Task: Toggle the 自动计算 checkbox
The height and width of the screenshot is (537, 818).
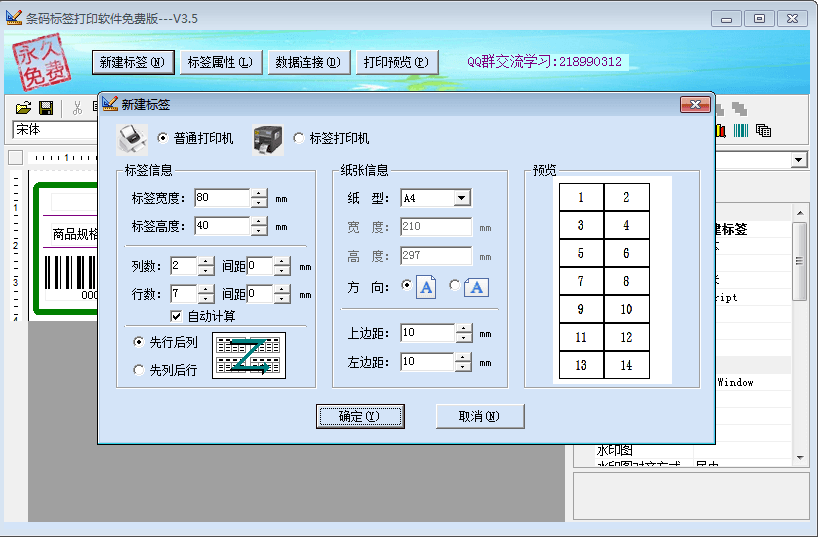Action: (177, 317)
